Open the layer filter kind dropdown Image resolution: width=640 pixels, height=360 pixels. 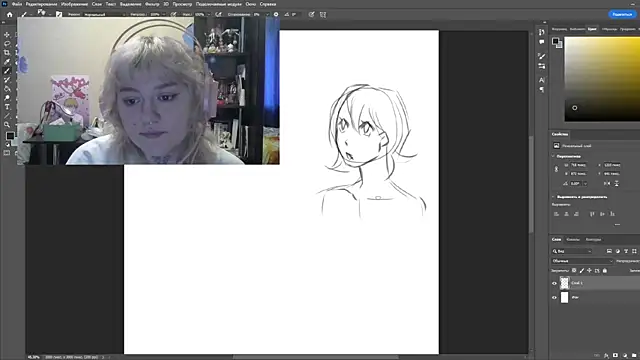pos(572,251)
